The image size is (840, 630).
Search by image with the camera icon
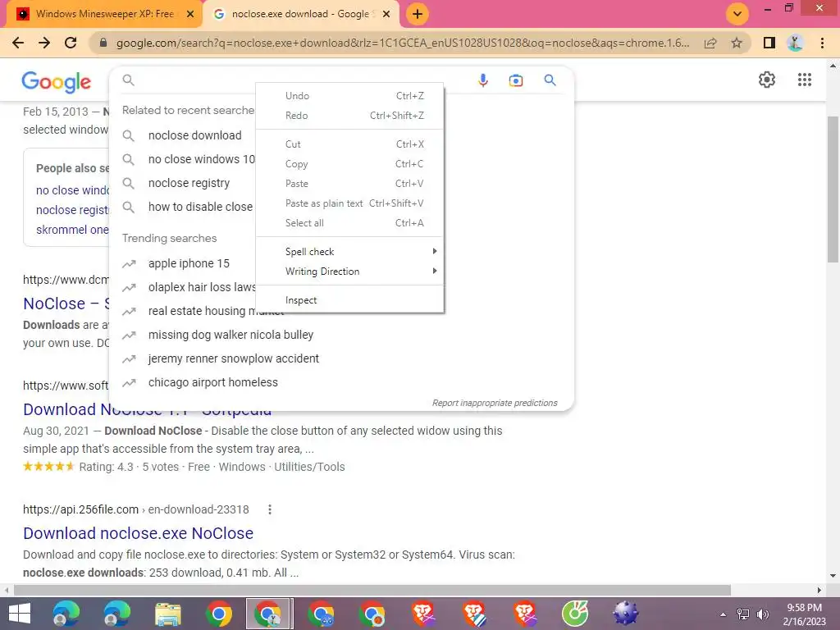tap(515, 80)
